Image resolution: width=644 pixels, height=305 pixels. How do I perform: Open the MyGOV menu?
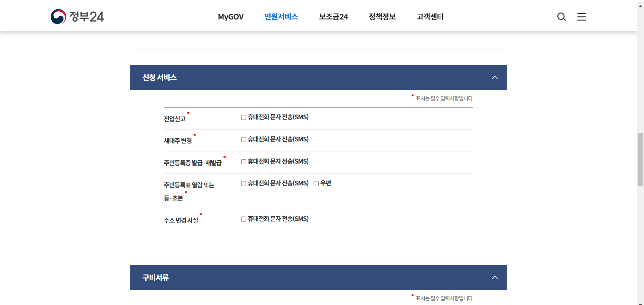click(230, 16)
